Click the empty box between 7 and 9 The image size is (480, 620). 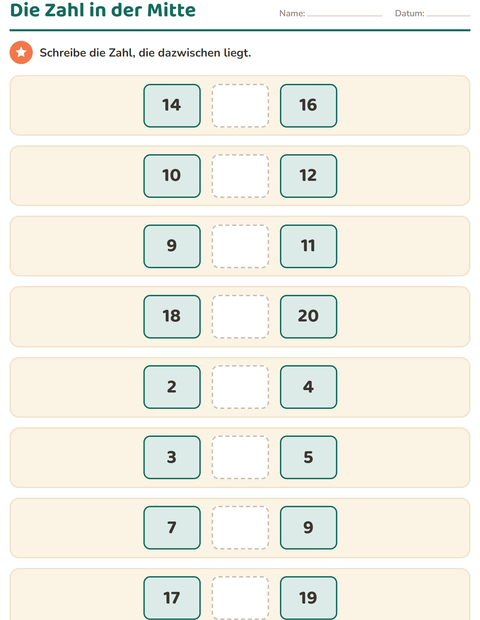click(x=240, y=528)
